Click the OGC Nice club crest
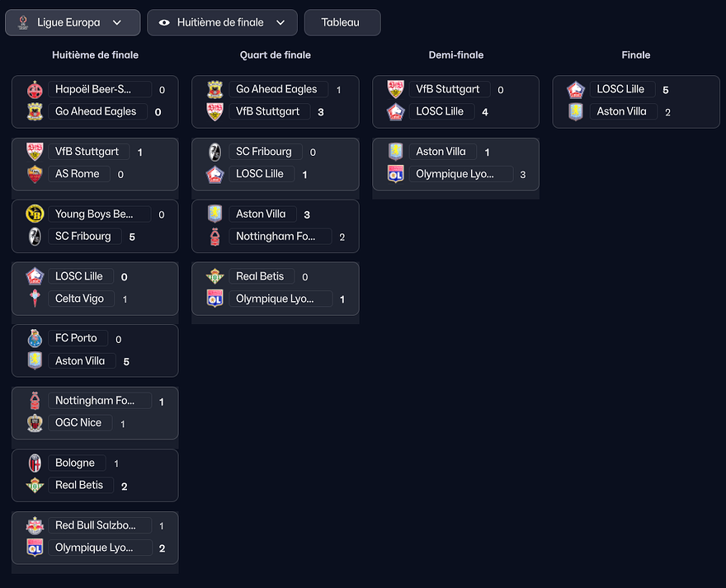The image size is (726, 588). click(x=35, y=423)
